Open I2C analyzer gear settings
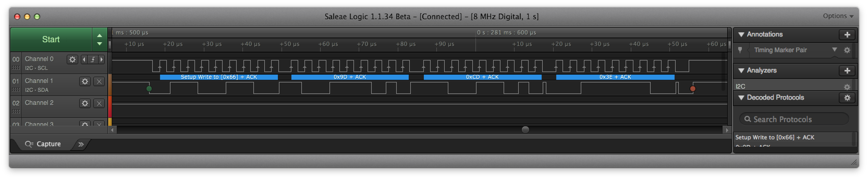 pyautogui.click(x=847, y=87)
